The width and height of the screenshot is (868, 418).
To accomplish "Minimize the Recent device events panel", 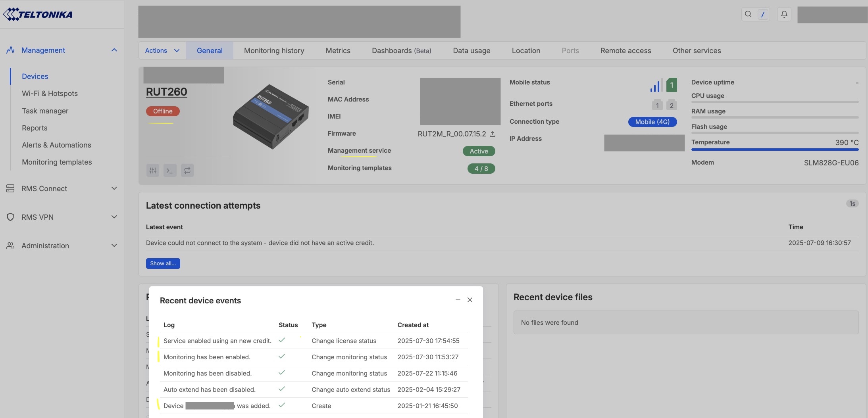I will [458, 300].
